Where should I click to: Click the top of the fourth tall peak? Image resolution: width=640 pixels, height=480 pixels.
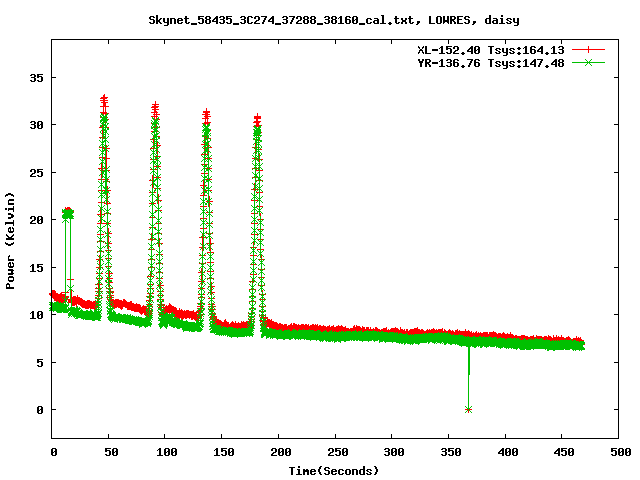257,118
